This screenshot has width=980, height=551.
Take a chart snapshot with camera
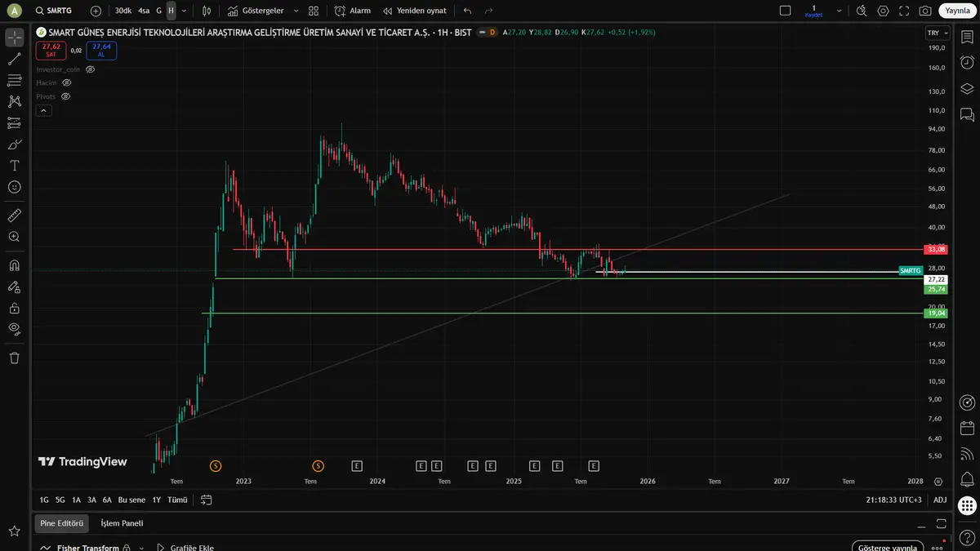(x=925, y=11)
